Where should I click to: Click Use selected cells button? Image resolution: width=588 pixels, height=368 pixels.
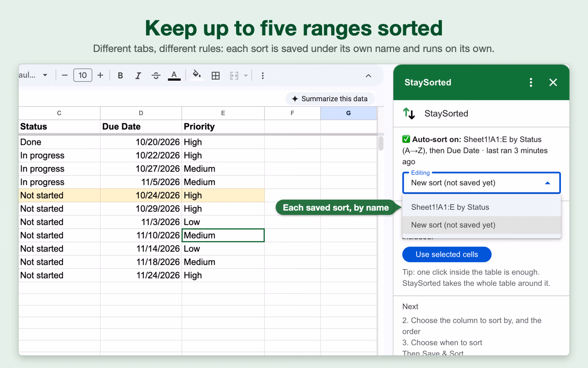447,254
